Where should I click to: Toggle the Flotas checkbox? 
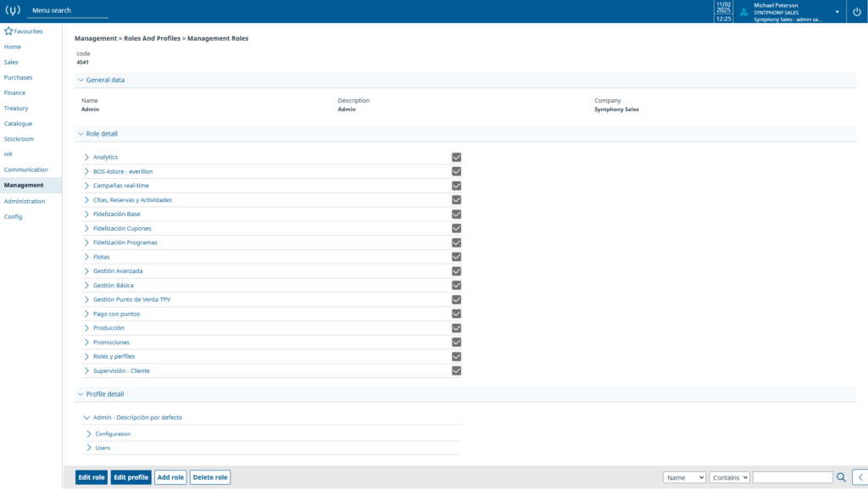point(456,257)
